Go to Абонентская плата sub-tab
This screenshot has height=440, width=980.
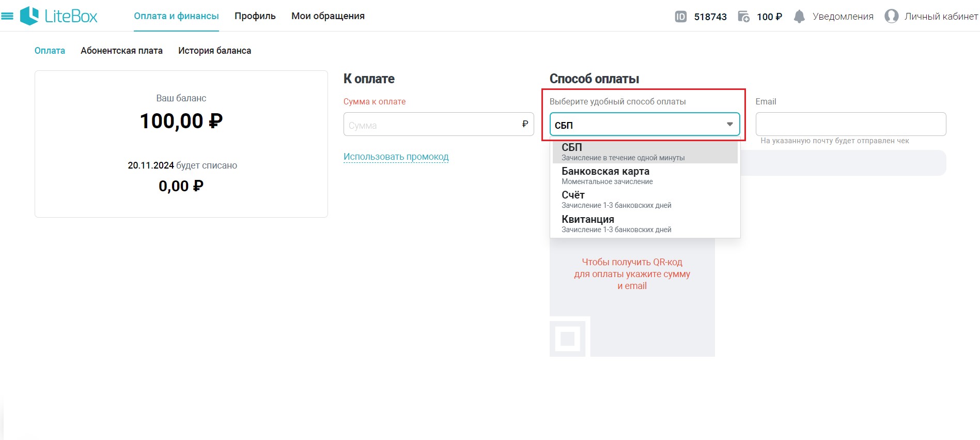coord(121,51)
